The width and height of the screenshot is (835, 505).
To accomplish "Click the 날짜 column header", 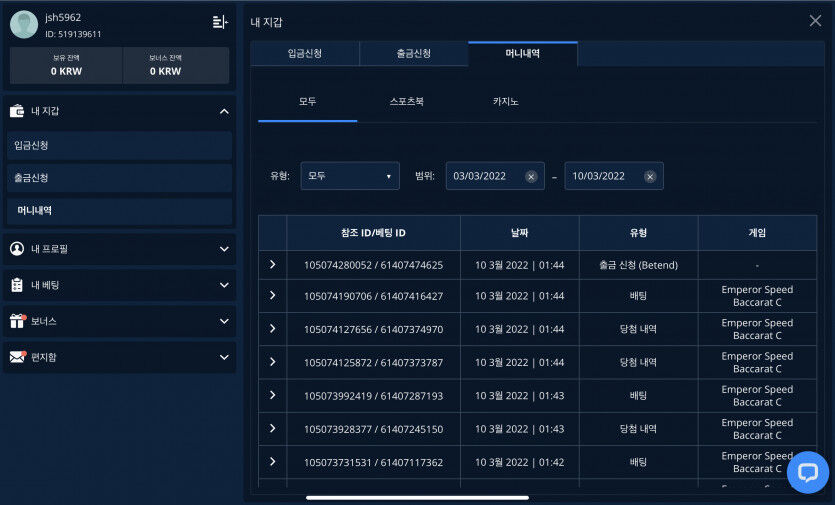I will (x=520, y=233).
